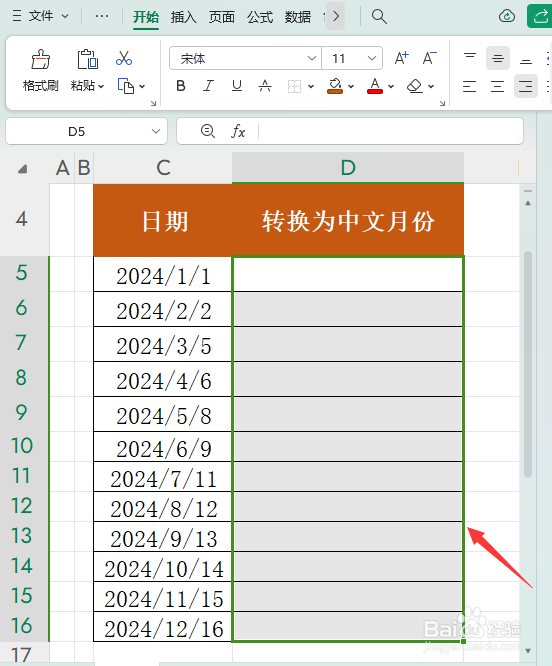Click the green share button
Viewport: 552px width, 666px height.
coord(540,16)
